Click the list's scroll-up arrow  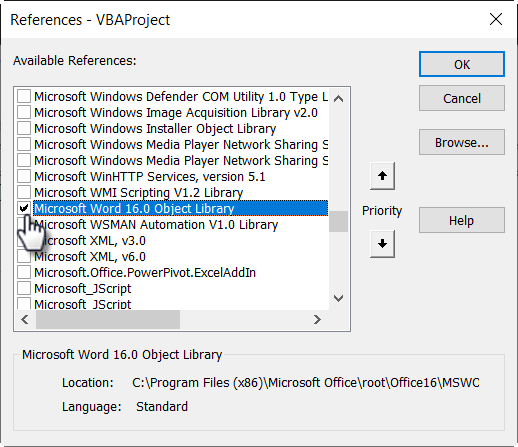coord(339,99)
